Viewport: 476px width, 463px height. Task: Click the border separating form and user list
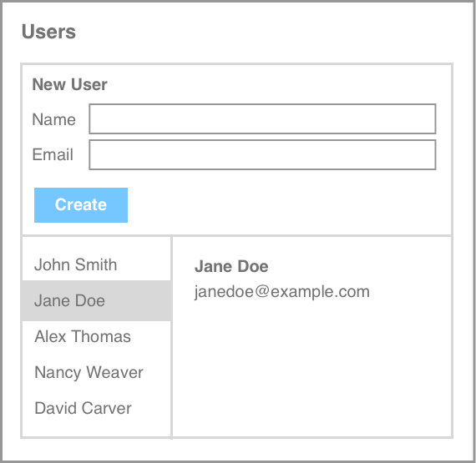coord(237,235)
